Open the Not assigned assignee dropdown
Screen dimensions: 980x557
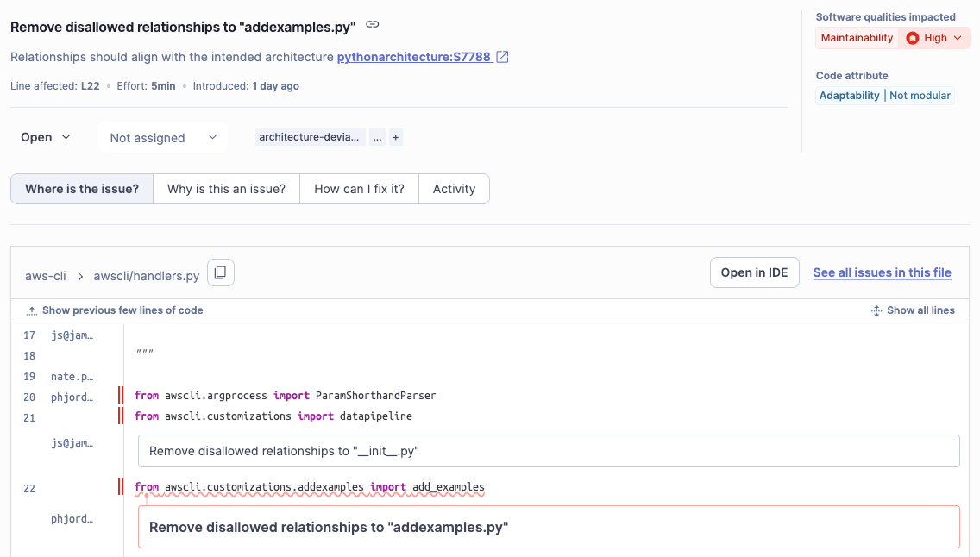click(163, 137)
